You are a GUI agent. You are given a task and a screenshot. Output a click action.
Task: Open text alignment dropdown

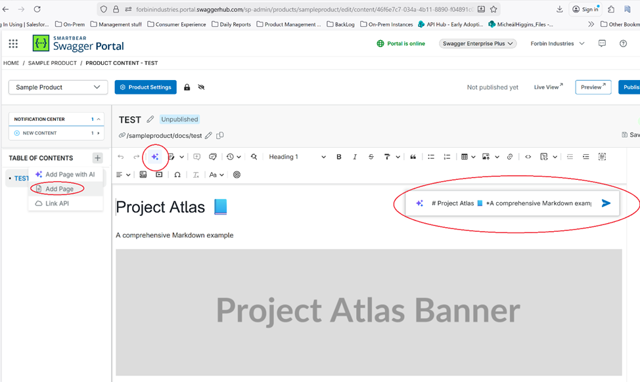[123, 175]
